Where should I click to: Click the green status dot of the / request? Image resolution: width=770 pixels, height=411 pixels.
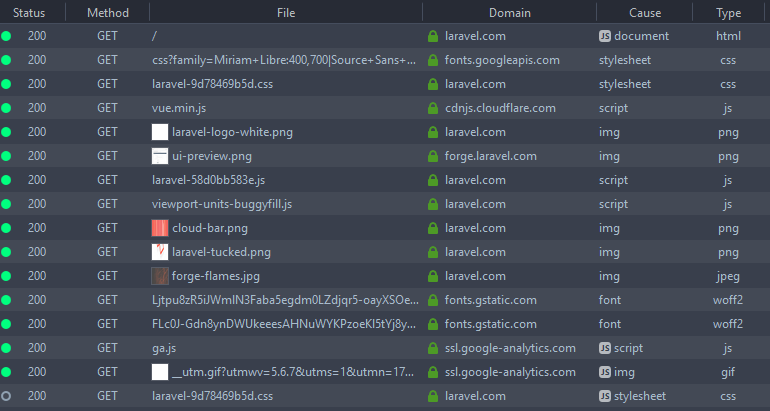pos(6,36)
